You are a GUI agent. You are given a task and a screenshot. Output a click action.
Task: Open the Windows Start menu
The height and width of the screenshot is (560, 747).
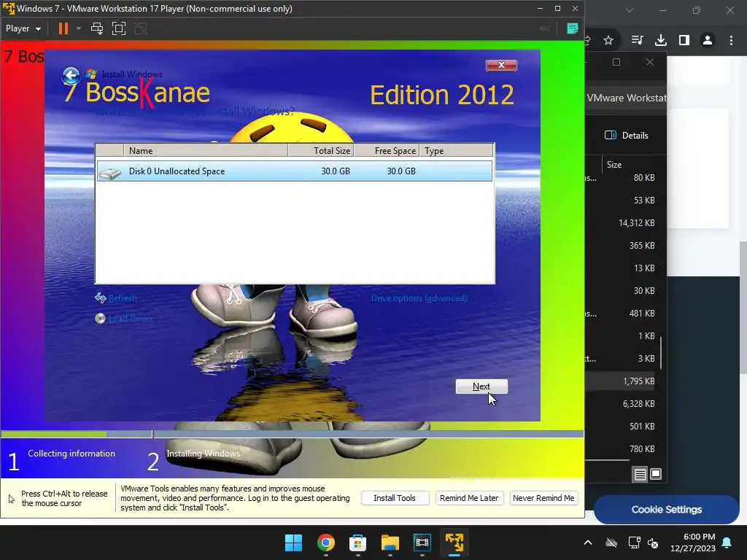pos(293,542)
